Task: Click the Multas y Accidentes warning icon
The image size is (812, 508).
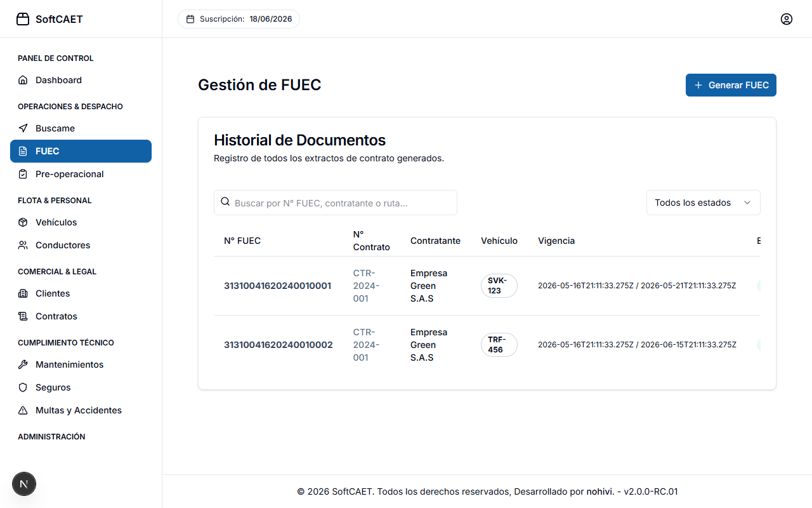Action: pyautogui.click(x=23, y=410)
